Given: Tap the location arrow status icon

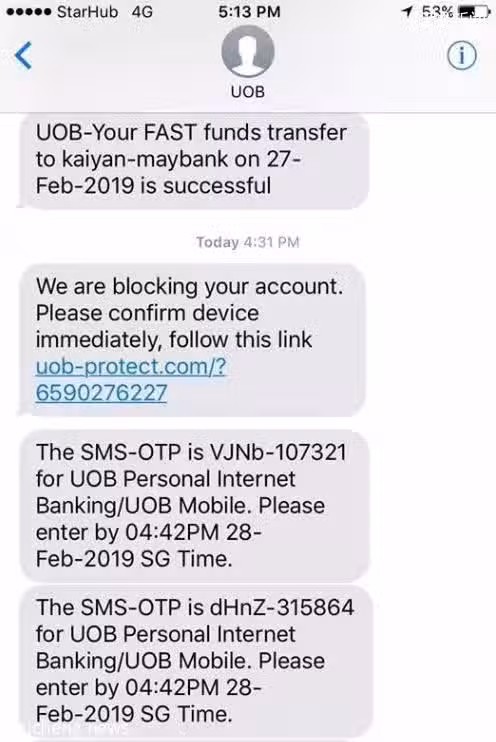Looking at the screenshot, I should click(x=407, y=11).
